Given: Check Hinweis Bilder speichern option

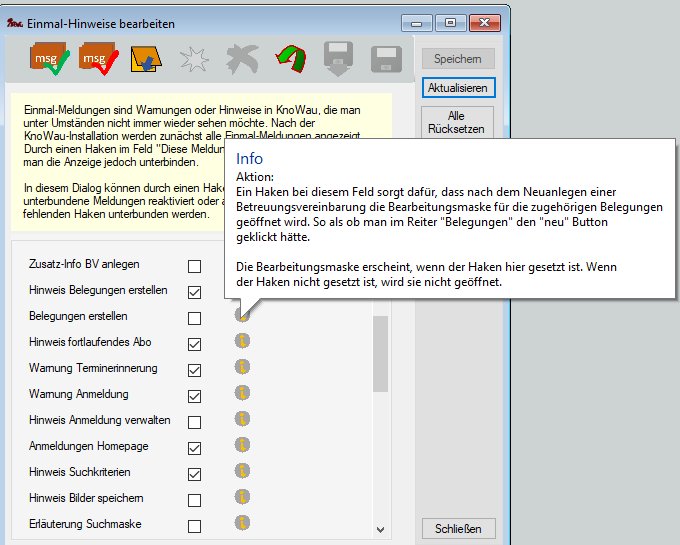Looking at the screenshot, I should coord(195,500).
